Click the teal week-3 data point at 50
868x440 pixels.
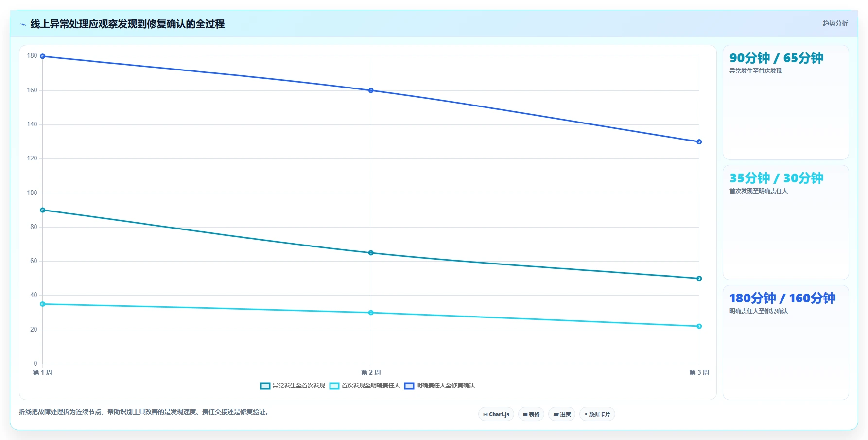pyautogui.click(x=699, y=279)
